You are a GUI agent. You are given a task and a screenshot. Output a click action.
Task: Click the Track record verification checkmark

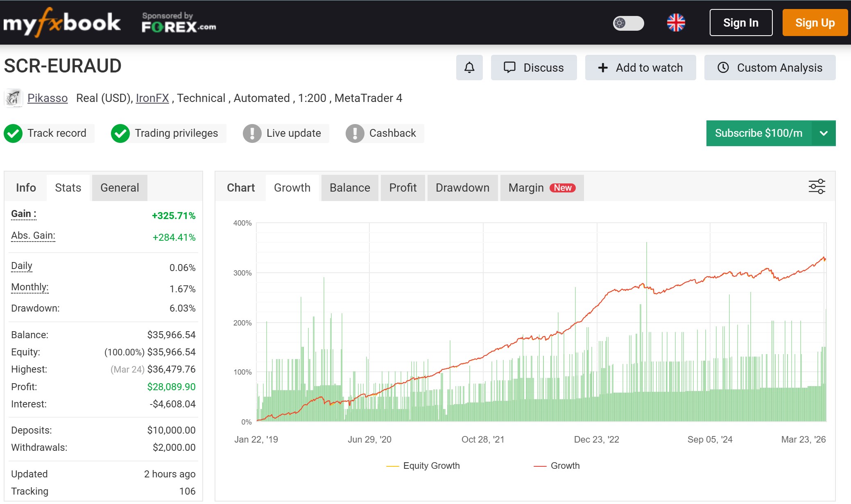click(13, 133)
